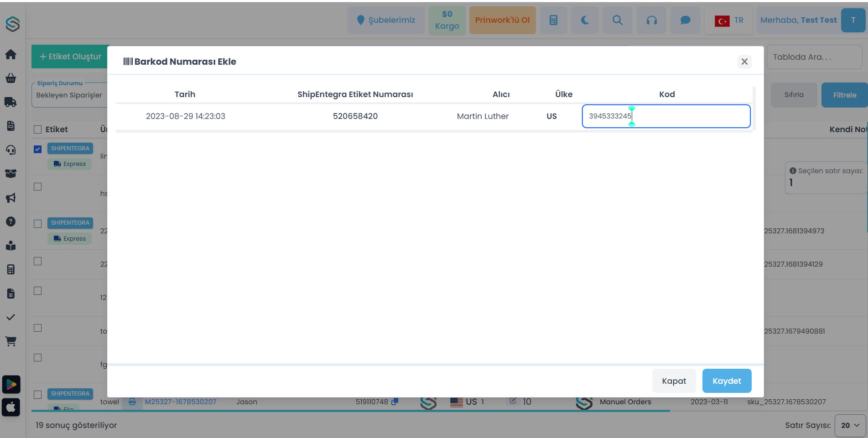The image size is (868, 438).
Task: Copy tracking number 519110748 icon
Action: (395, 402)
